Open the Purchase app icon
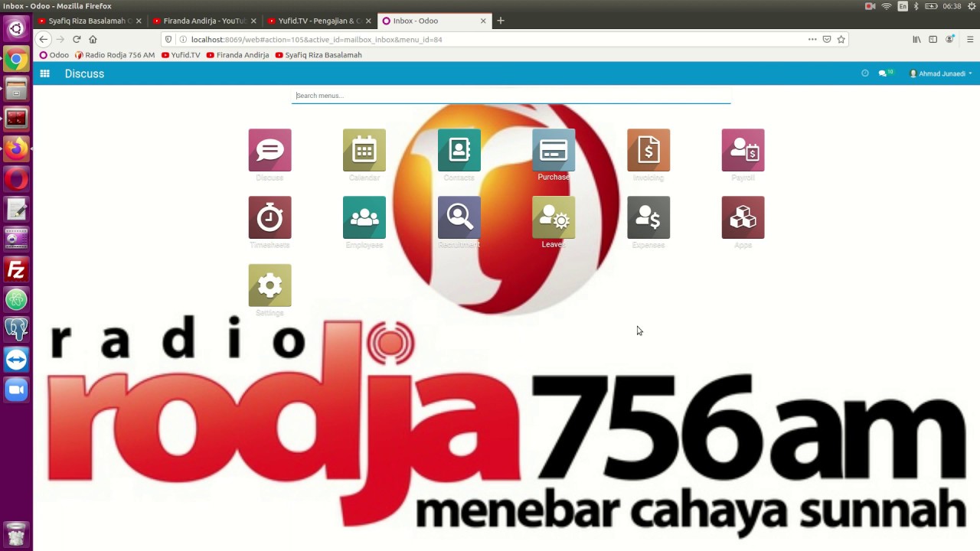Viewport: 980px width, 551px height. tap(554, 150)
